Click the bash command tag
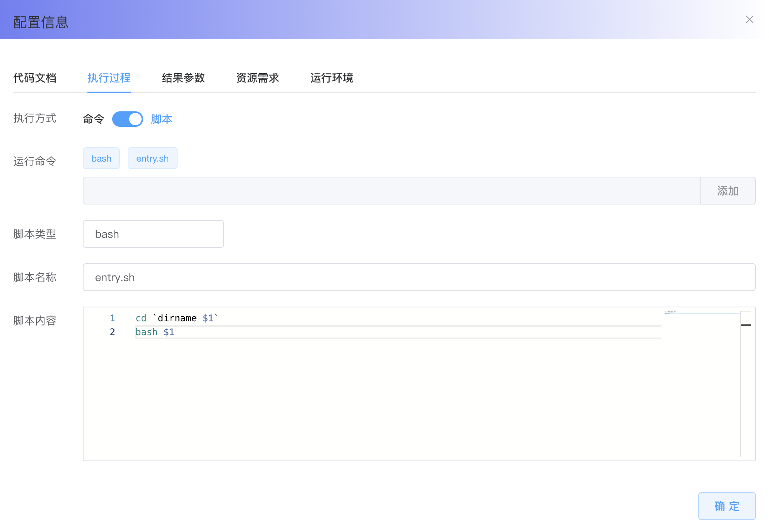Image resolution: width=769 pixels, height=532 pixels. click(101, 158)
